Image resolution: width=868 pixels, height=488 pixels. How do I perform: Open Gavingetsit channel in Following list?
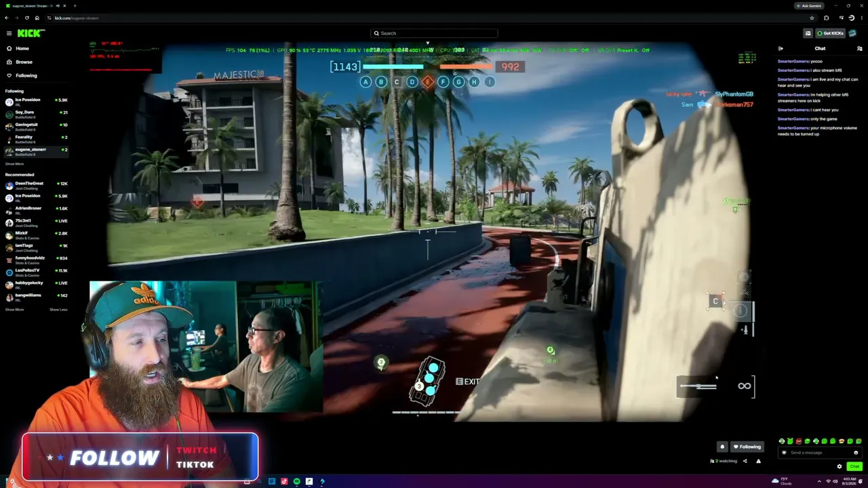(x=37, y=126)
